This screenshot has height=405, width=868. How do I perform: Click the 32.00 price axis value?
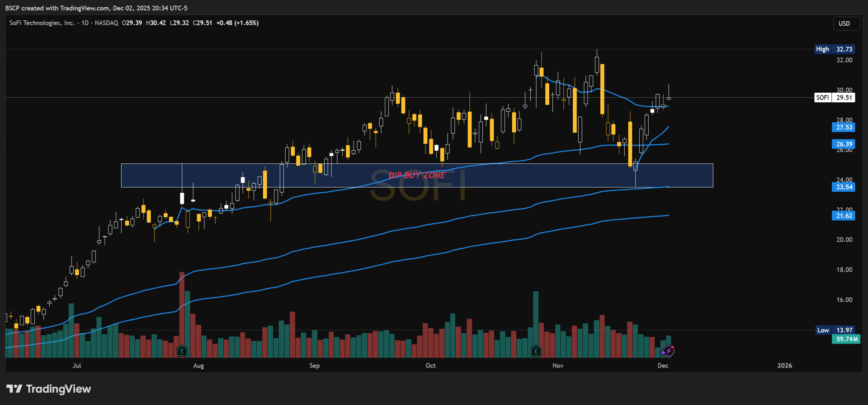tap(844, 60)
